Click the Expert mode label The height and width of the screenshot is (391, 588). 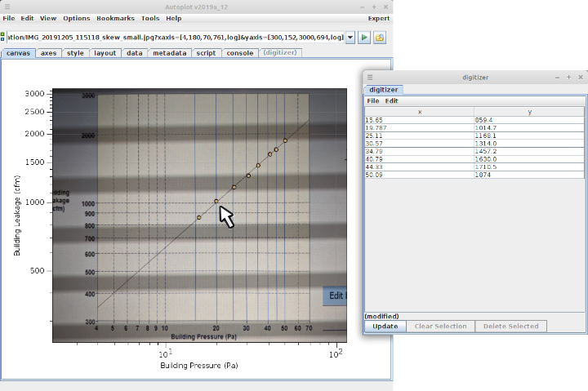click(x=378, y=19)
